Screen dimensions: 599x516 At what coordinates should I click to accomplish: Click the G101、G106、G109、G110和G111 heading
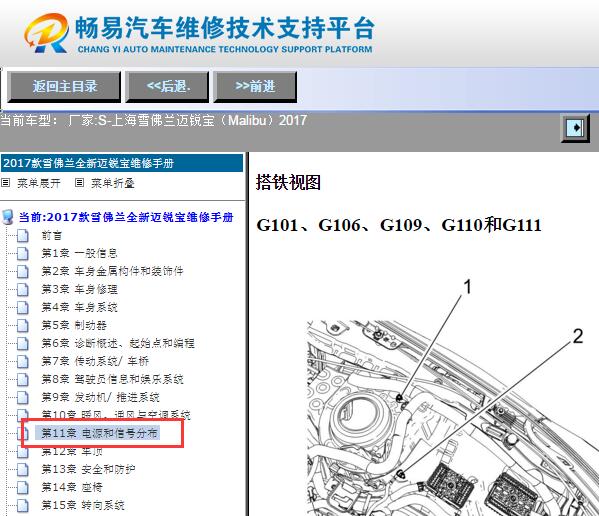[x=399, y=225]
